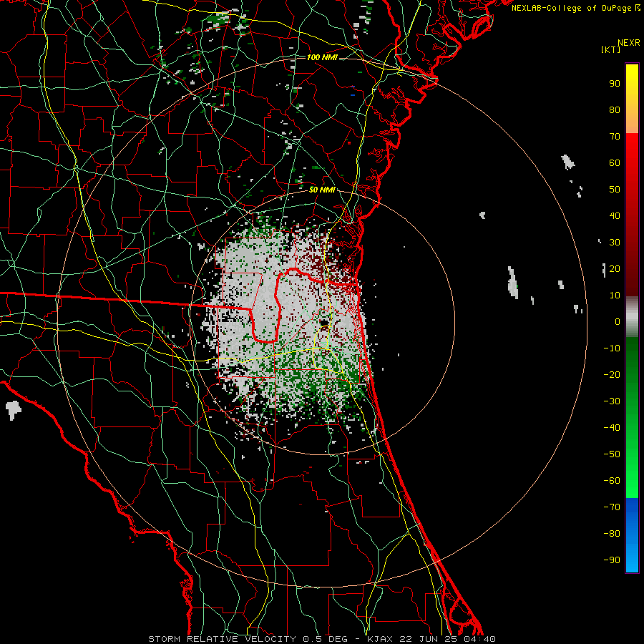Click the 50 NMI range ring label
The width and height of the screenshot is (644, 644).
[x=322, y=190]
